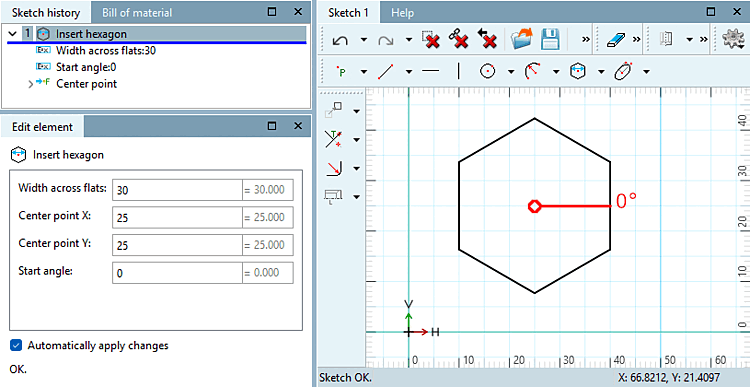Image resolution: width=750 pixels, height=387 pixels.
Task: Select Center point history entry
Action: 87,84
